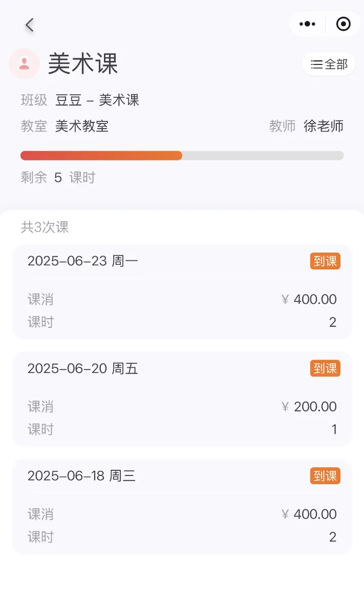Click the class name 豆豆 - 美术课
This screenshot has width=364, height=601.
97,100
